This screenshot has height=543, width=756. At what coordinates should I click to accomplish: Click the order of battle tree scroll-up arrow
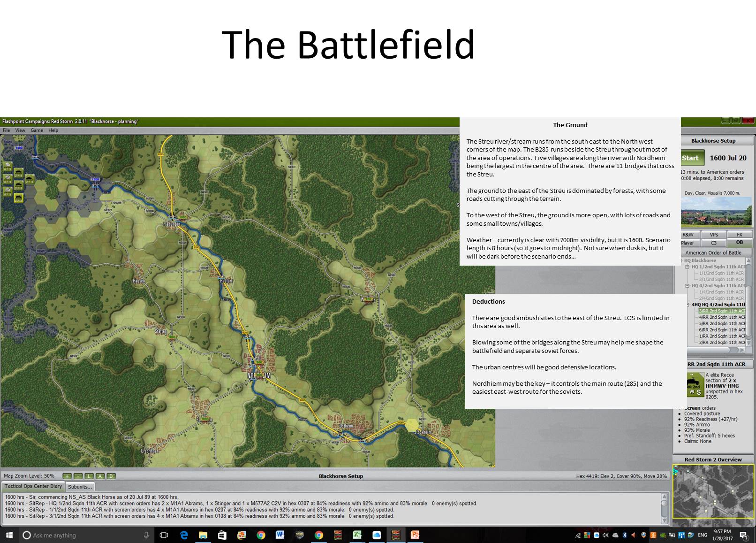pyautogui.click(x=748, y=261)
